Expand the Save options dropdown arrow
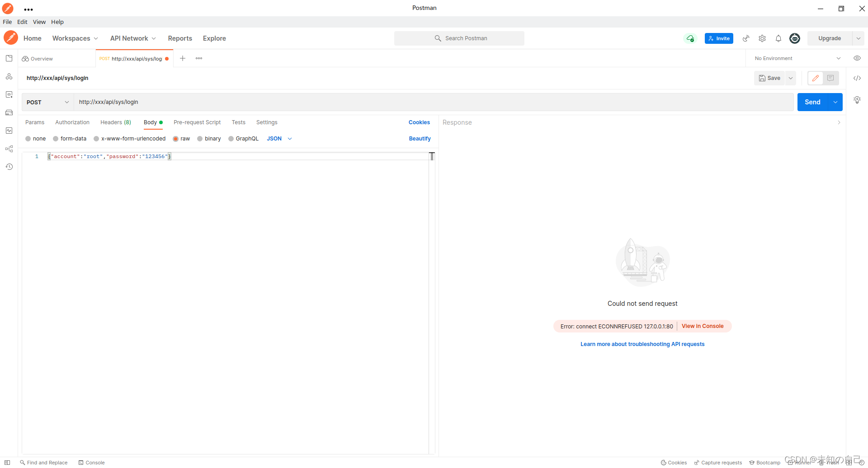 click(791, 78)
